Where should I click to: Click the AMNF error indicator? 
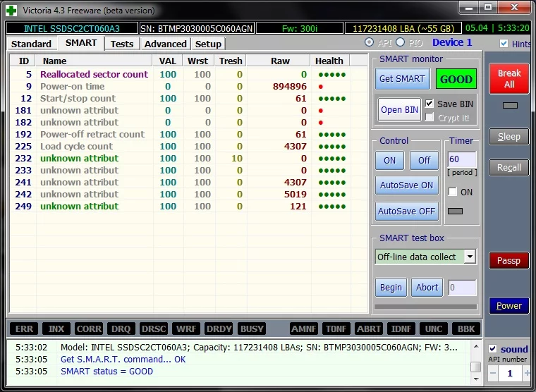tap(304, 329)
